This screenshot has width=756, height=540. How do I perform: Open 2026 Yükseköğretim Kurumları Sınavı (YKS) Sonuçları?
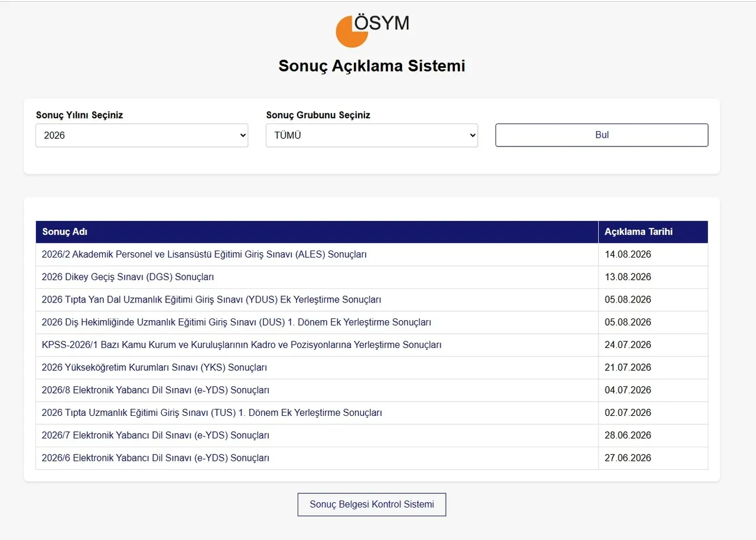coord(154,367)
